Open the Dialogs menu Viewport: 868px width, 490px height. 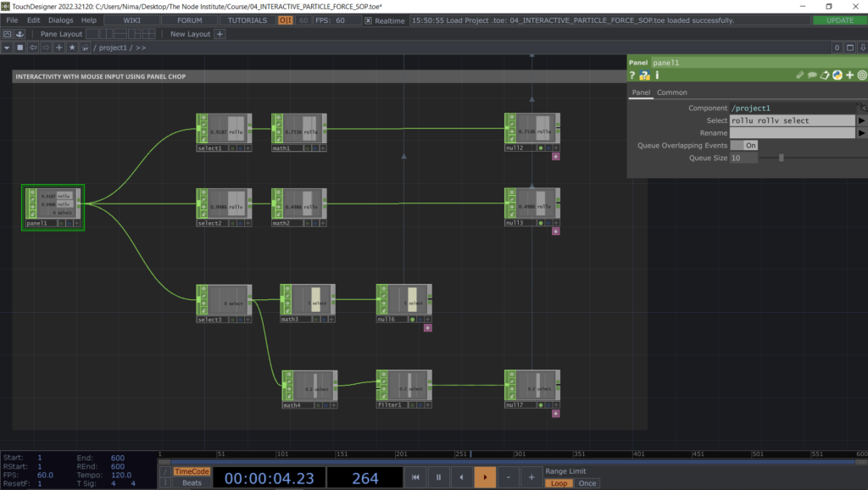[x=60, y=20]
